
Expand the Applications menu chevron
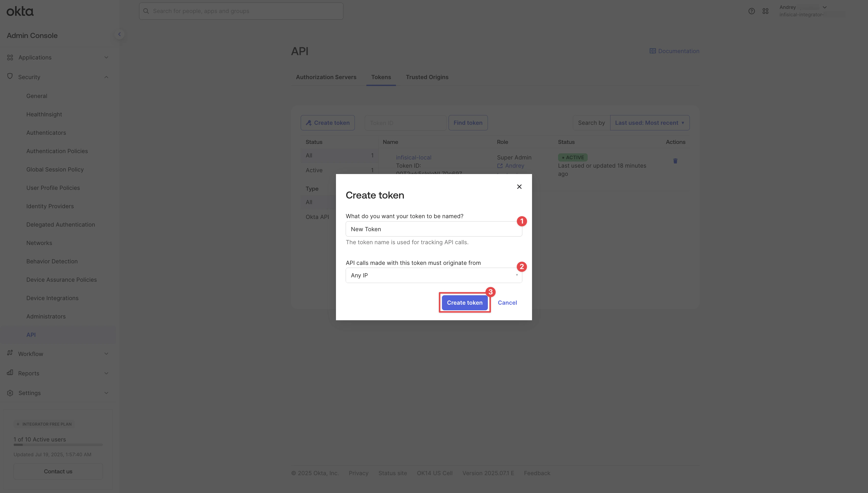pos(106,58)
